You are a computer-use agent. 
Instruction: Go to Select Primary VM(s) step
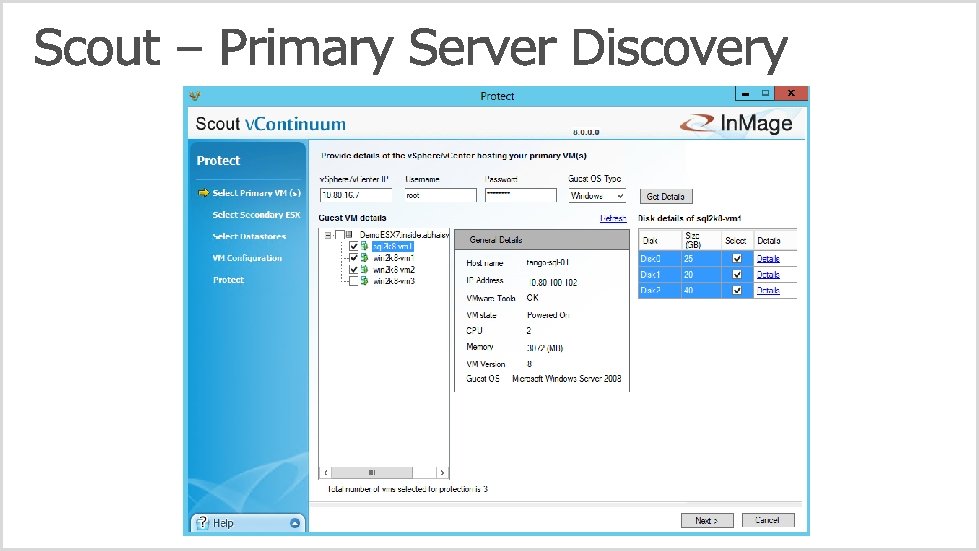coord(257,193)
